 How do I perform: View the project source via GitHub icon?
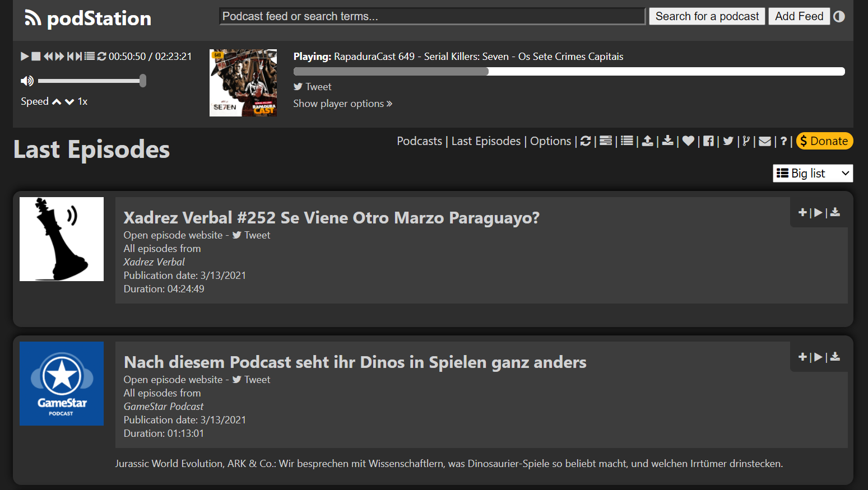point(746,141)
